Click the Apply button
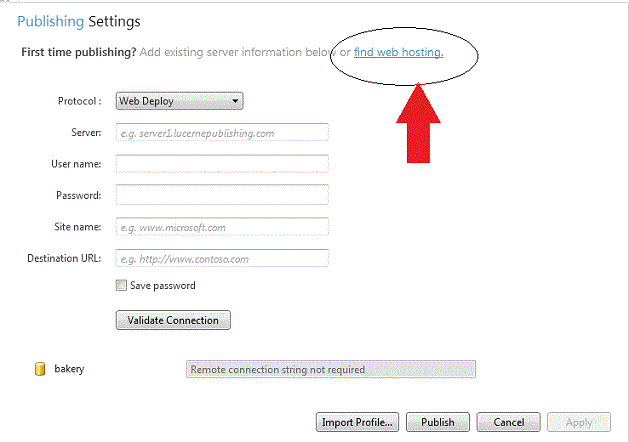This screenshot has width=629, height=442. click(x=579, y=422)
